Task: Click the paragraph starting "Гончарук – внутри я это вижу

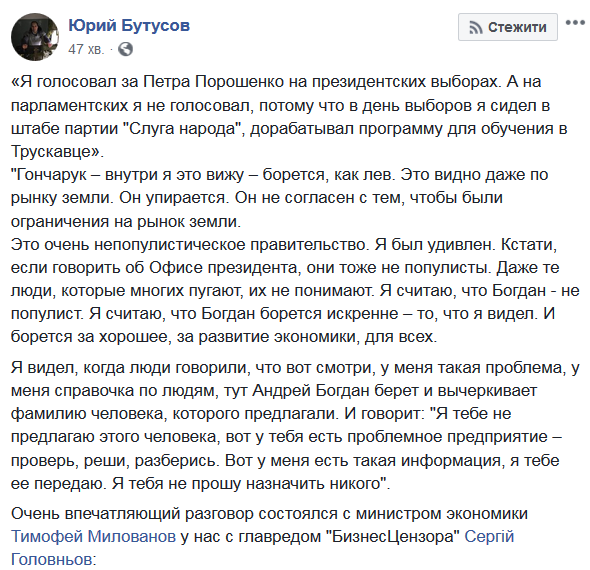Action: (280, 198)
